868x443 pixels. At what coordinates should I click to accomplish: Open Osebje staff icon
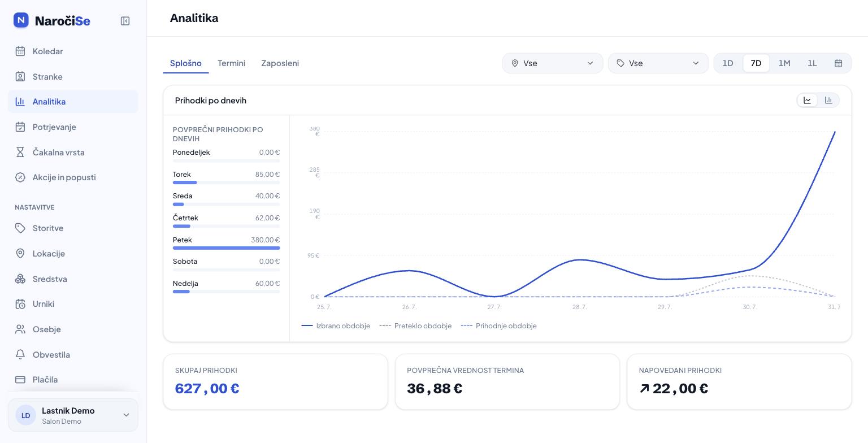[20, 329]
